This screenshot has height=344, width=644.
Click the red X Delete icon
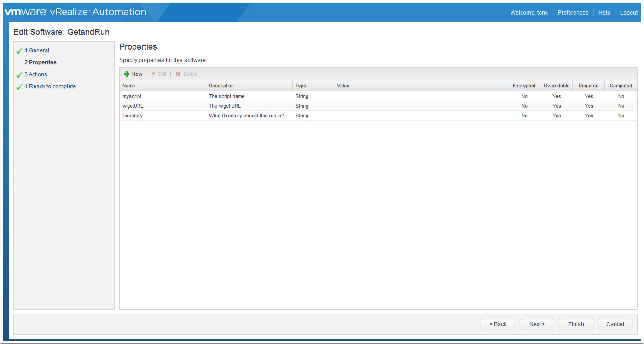tap(178, 74)
